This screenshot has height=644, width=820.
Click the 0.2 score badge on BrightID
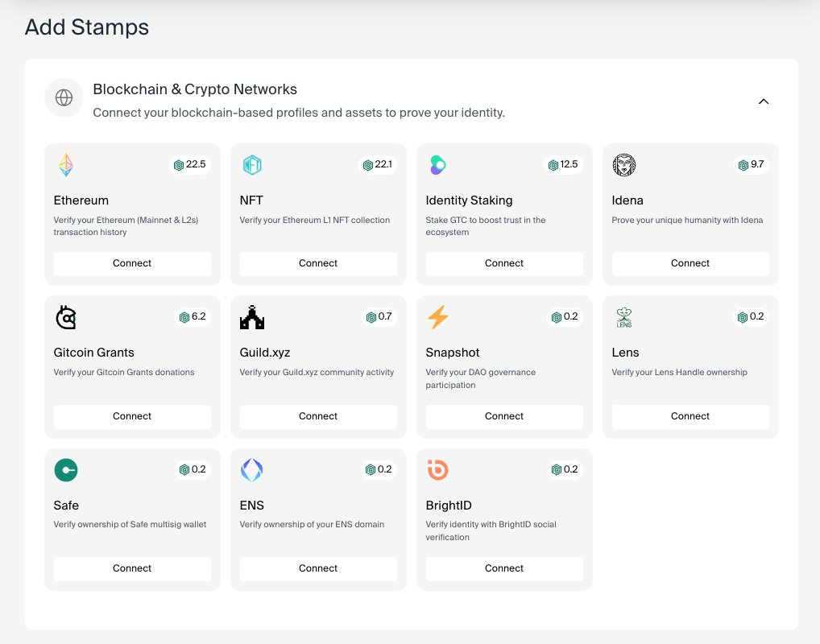[x=565, y=469]
